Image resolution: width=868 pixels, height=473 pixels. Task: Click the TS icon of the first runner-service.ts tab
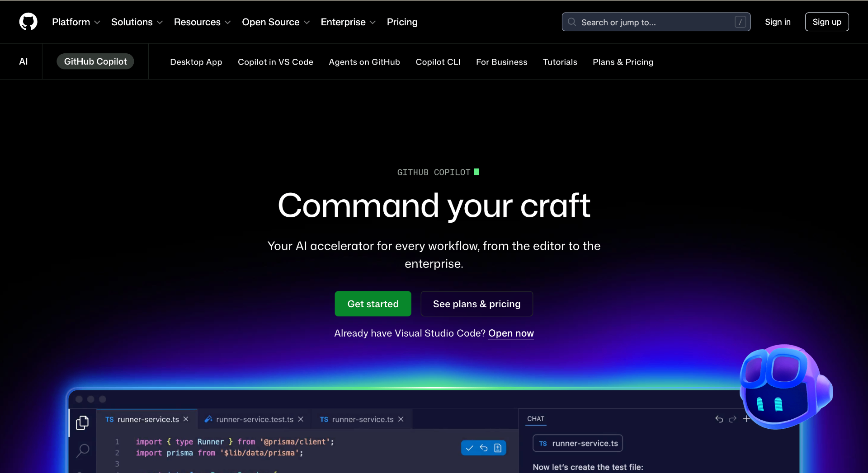pos(109,419)
